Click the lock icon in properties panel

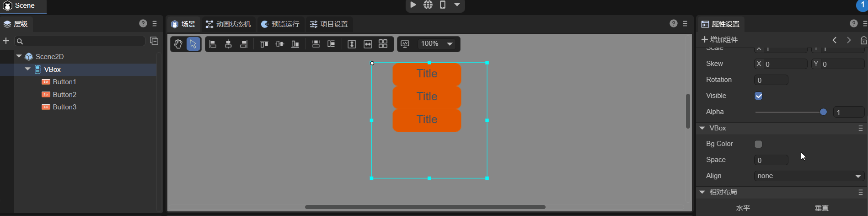pos(863,40)
